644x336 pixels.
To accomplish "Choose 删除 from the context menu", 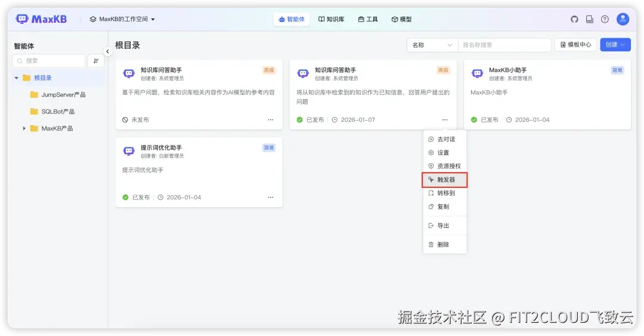I will tap(445, 244).
